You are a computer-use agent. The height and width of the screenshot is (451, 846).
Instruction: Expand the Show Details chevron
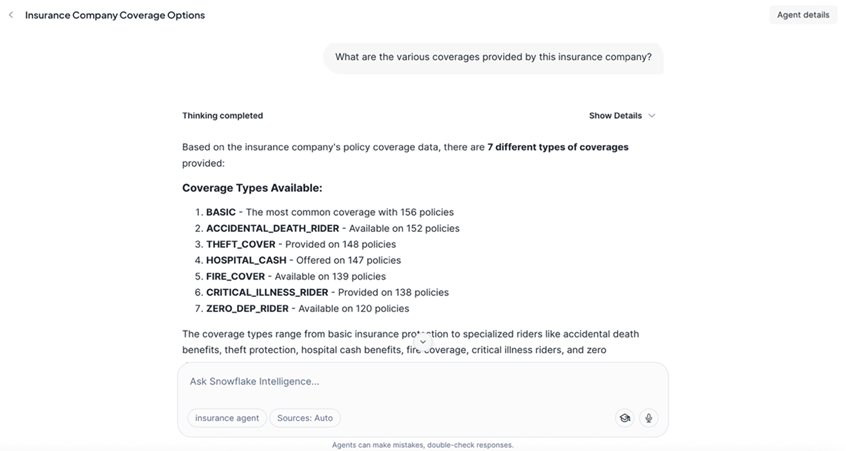tap(652, 116)
